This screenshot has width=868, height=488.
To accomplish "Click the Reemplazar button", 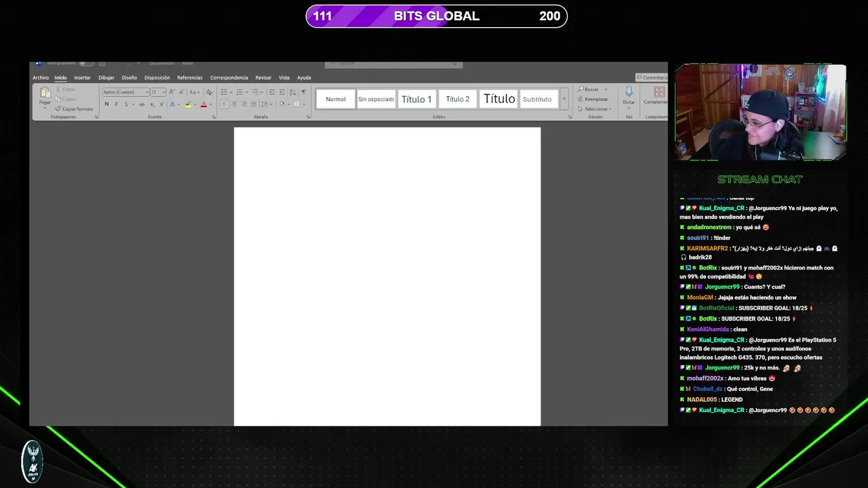I will click(x=593, y=100).
